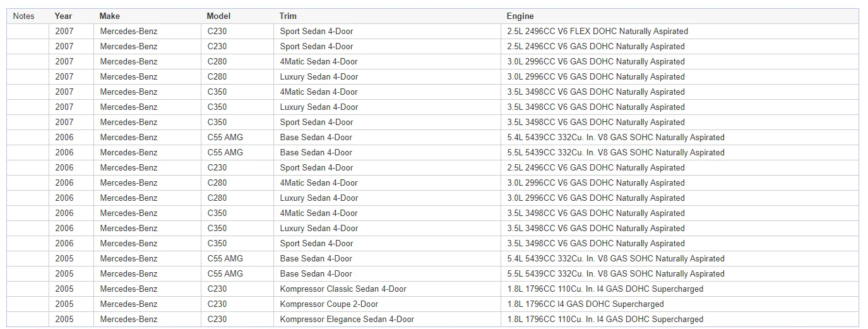Select the 2007 C350 Sport Sedan trim cell
868x329 pixels.
tap(388, 122)
